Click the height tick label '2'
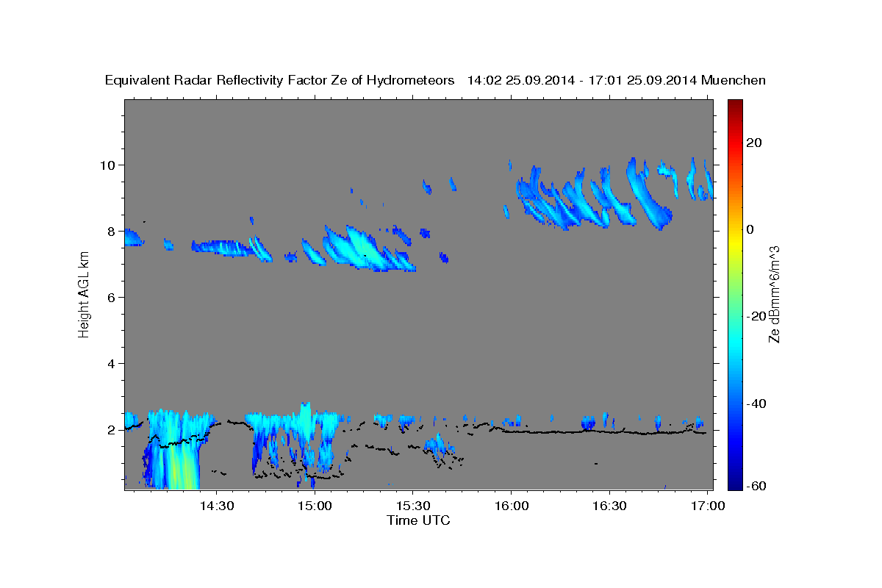Screen dimensions: 882x588 pos(112,430)
